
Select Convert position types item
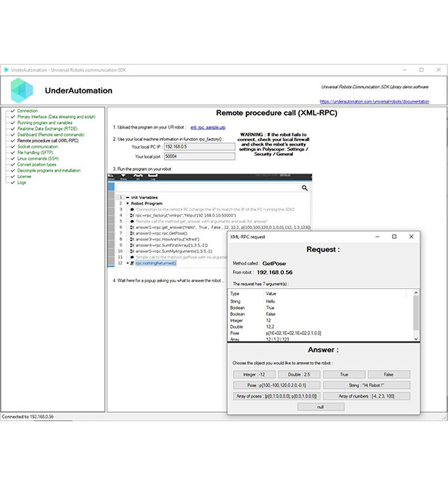(37, 165)
